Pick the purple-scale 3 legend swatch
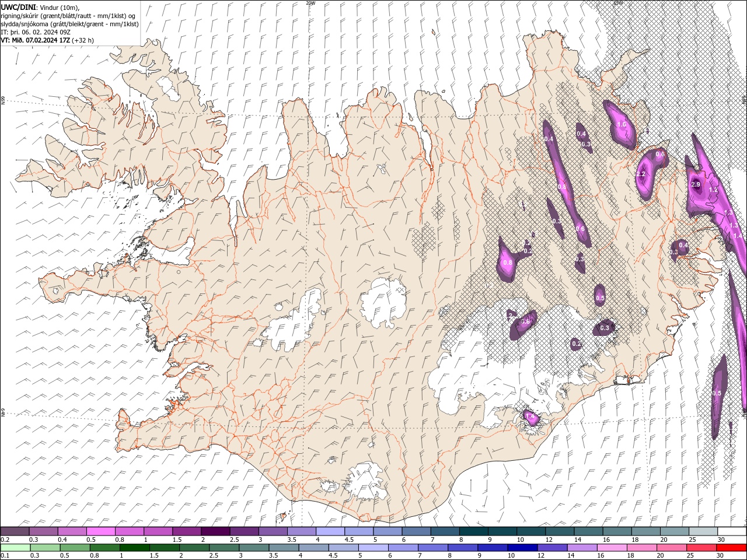 (273, 531)
